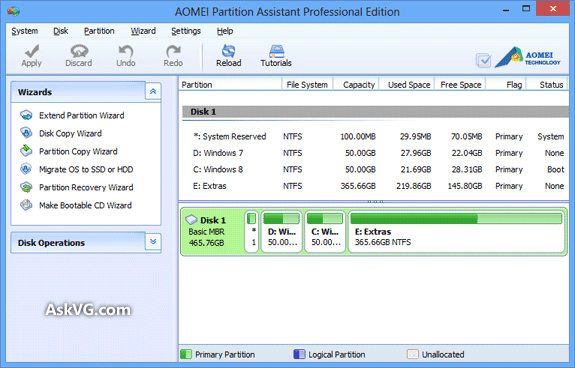Click the Disk 1 group header row

[376, 112]
